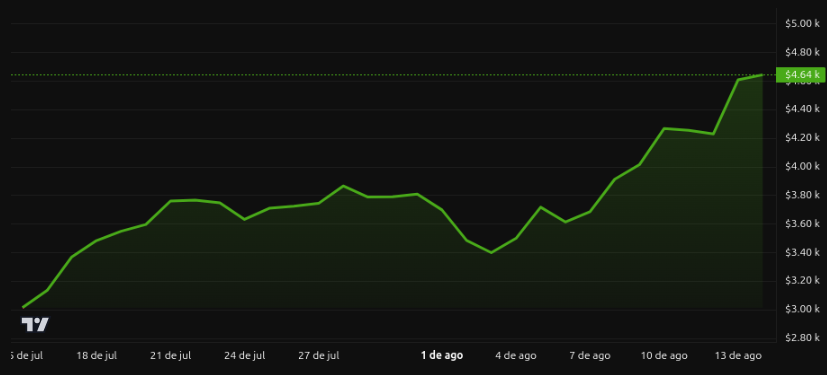
Task: Click the $4.40 k axis label
Action: 802,110
